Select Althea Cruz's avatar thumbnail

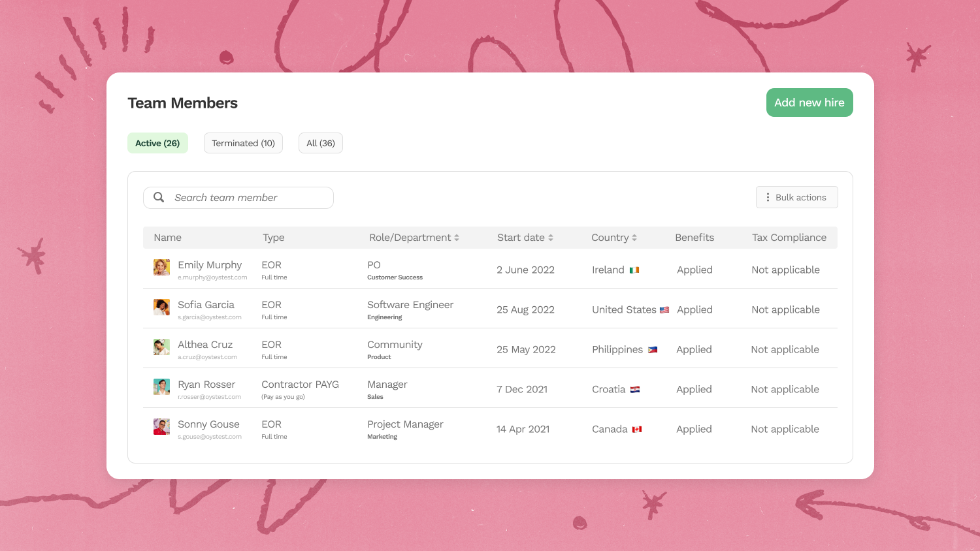161,347
